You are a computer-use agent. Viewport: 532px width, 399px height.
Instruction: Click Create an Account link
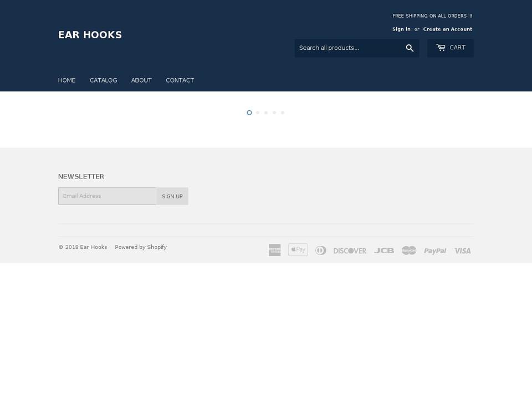(448, 29)
